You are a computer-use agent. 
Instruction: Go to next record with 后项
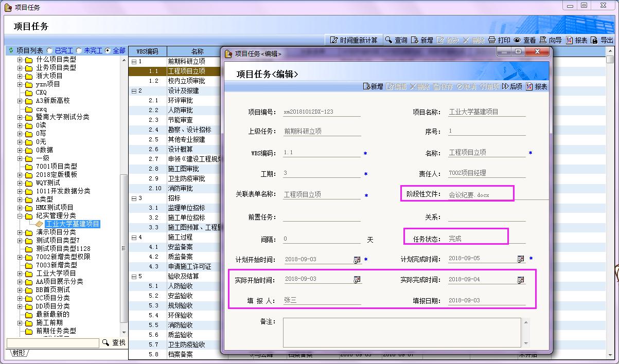click(512, 87)
